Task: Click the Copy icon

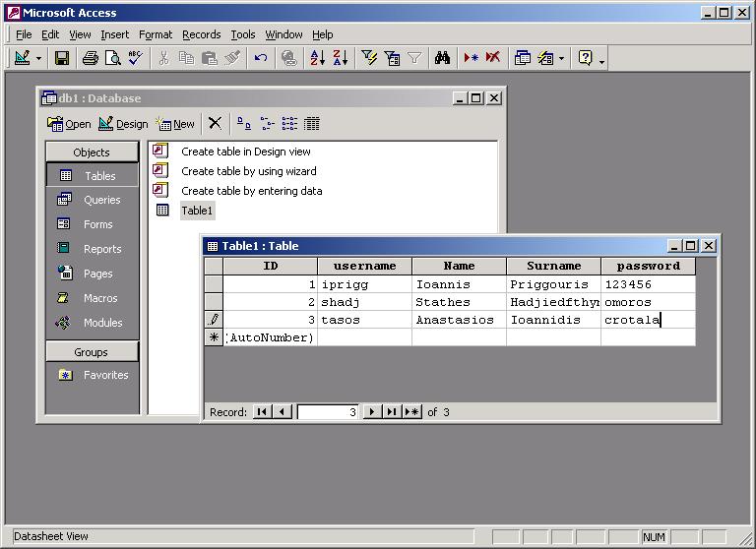Action: (x=187, y=58)
